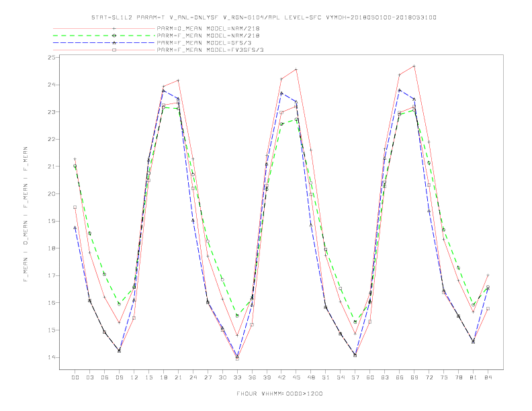
Task: Click y-axis tick value 24
Action: (x=51, y=85)
